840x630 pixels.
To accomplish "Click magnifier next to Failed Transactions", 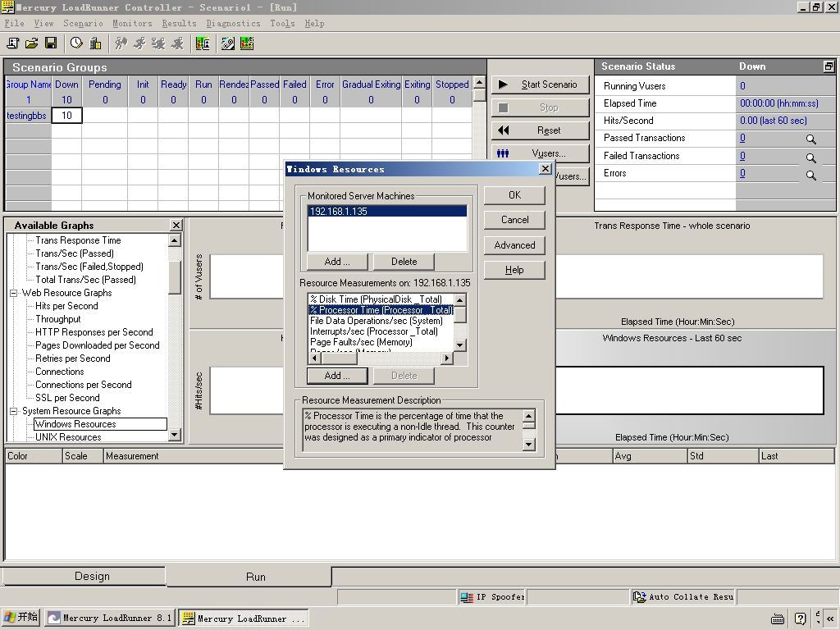I will (x=811, y=157).
